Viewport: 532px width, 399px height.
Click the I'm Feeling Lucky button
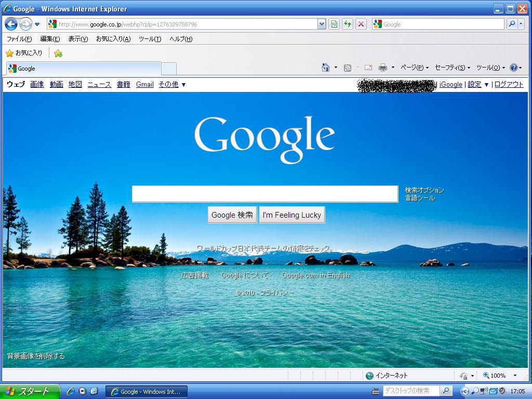pos(292,215)
